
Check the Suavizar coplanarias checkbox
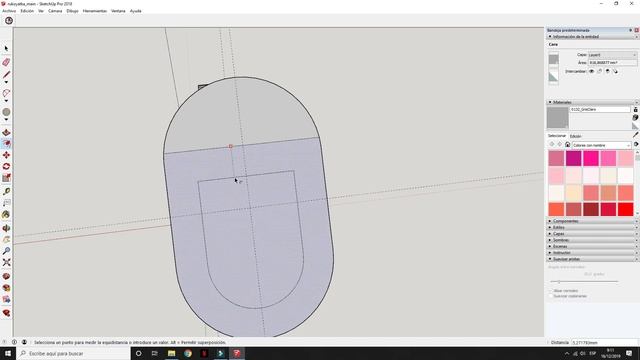(551, 296)
